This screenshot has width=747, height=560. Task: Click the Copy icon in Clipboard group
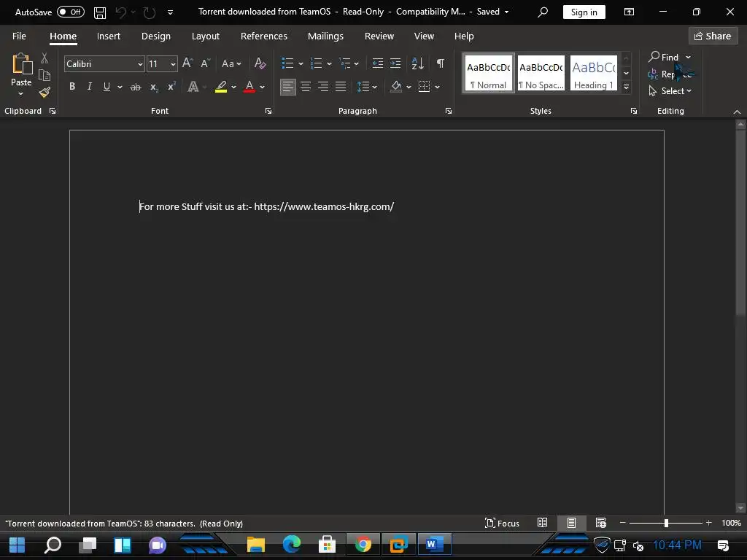[44, 75]
